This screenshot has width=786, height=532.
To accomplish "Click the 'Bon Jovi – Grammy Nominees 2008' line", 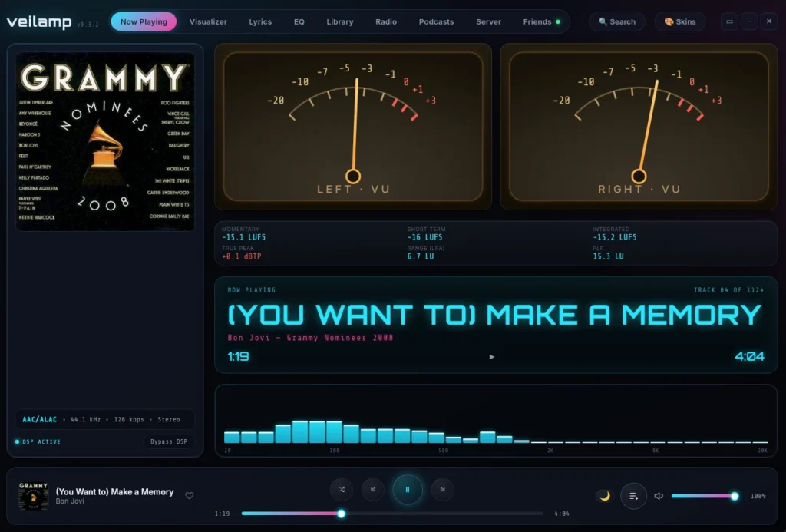I will (x=310, y=338).
